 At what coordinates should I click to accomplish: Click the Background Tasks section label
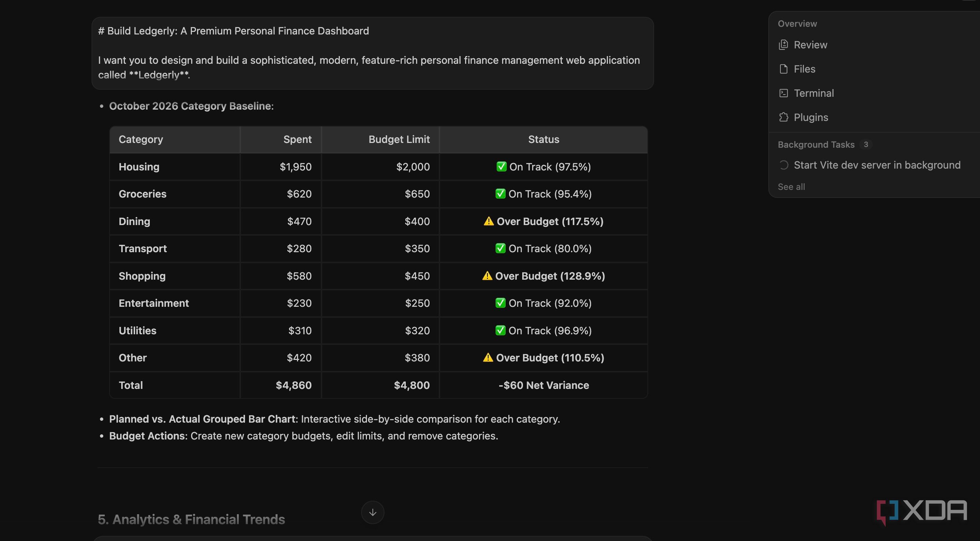(816, 145)
